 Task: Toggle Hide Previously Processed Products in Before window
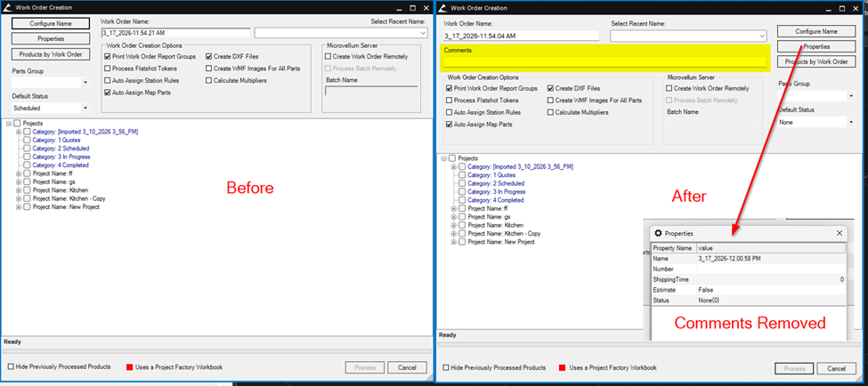pos(12,366)
